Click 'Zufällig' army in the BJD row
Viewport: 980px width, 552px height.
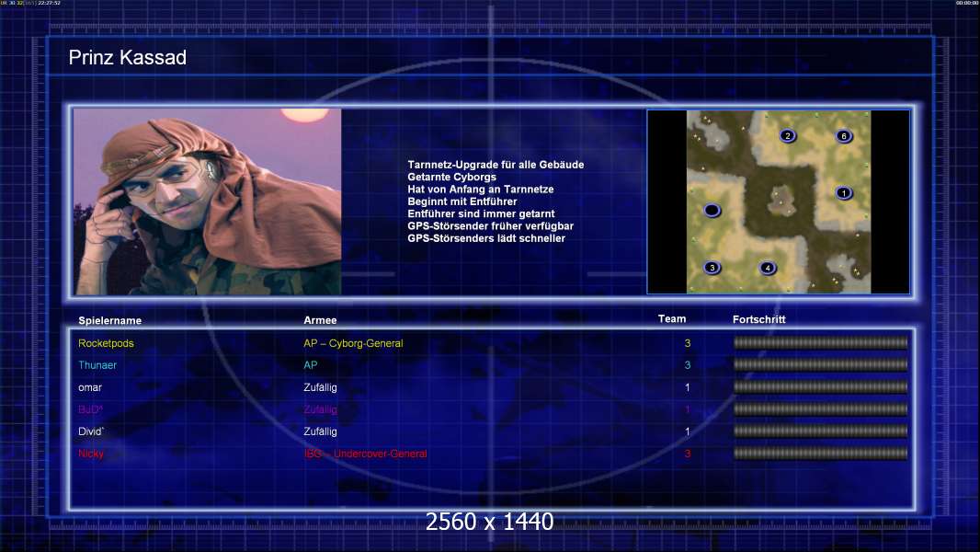tap(320, 409)
